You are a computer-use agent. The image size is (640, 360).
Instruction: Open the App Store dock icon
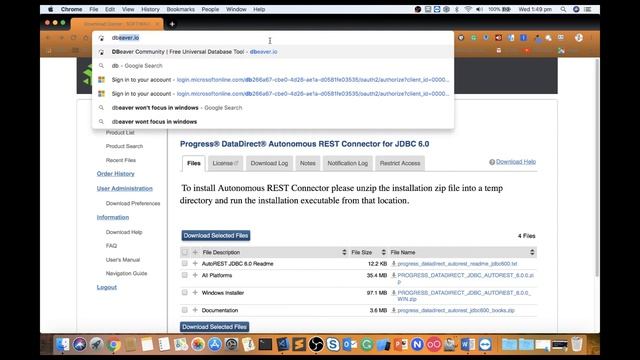click(215, 344)
